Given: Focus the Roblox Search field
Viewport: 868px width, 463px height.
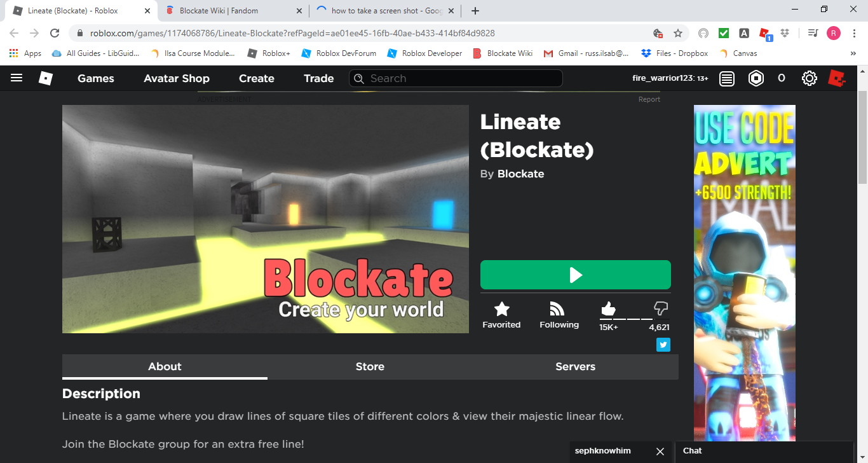Looking at the screenshot, I should tap(456, 78).
